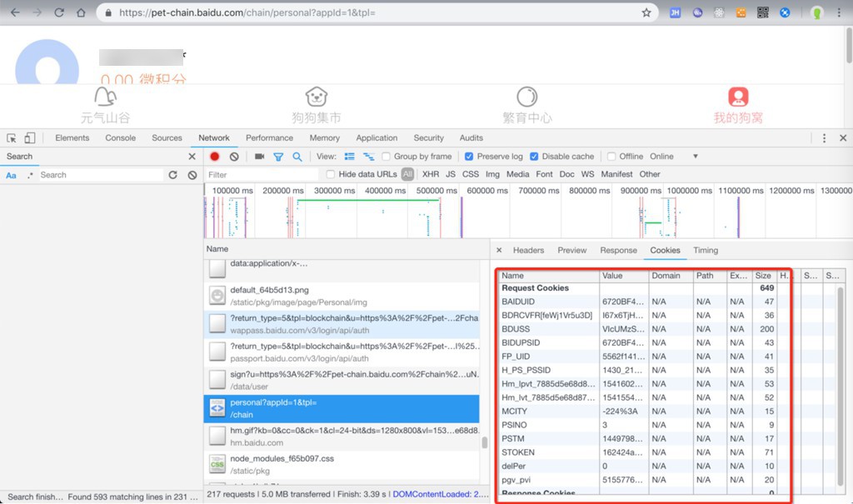
Task: Bookmark this page with the star icon
Action: point(646,12)
